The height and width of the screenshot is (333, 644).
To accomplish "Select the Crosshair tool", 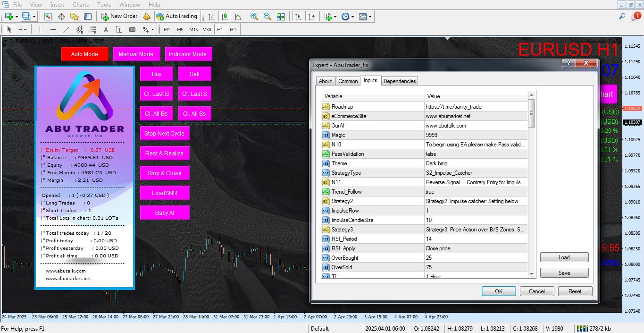I will click(23, 29).
